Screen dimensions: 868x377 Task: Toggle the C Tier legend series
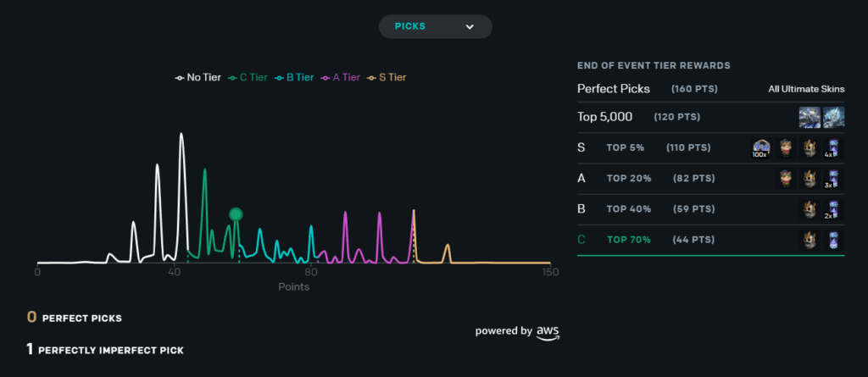coord(248,77)
